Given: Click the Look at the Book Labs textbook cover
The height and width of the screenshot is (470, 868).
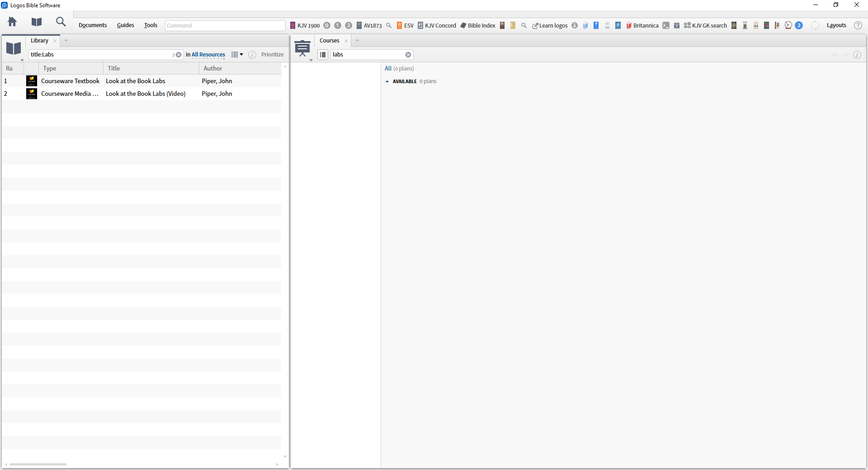Looking at the screenshot, I should [x=32, y=81].
